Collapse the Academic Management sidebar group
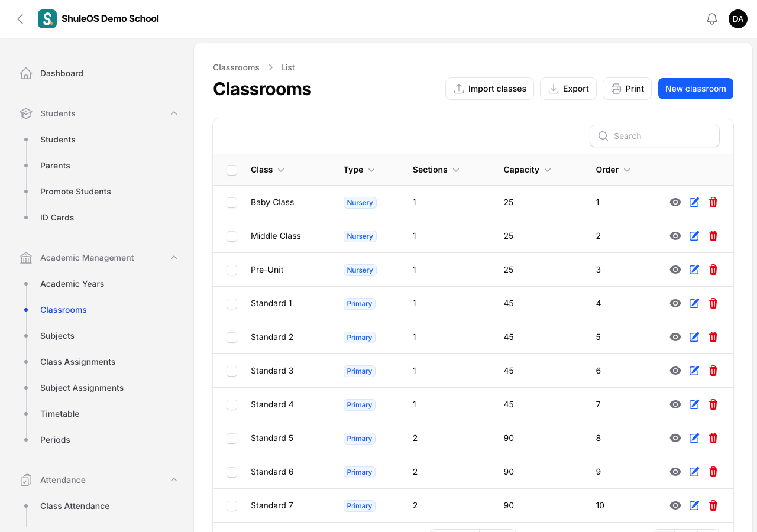This screenshot has width=757, height=532. coord(174,258)
